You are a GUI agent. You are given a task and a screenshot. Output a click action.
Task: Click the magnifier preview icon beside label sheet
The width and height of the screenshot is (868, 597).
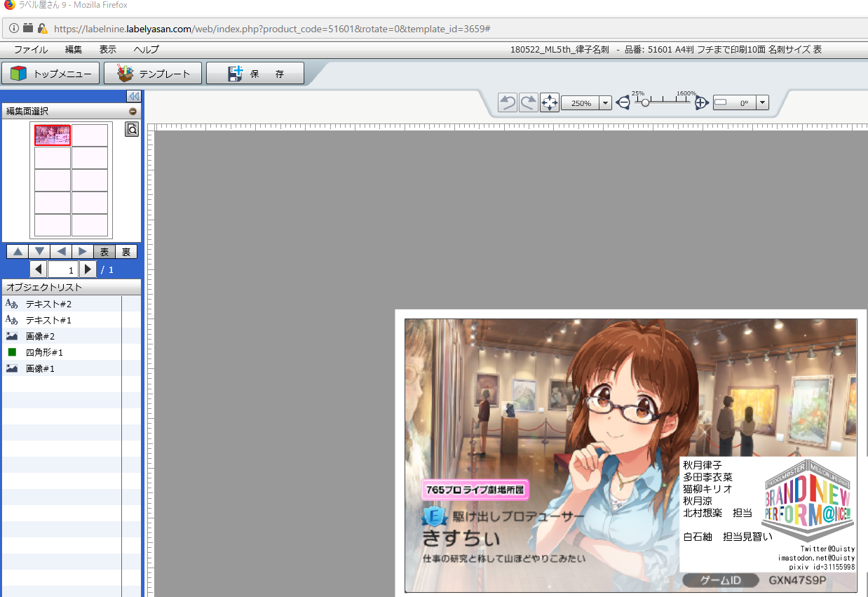[132, 129]
